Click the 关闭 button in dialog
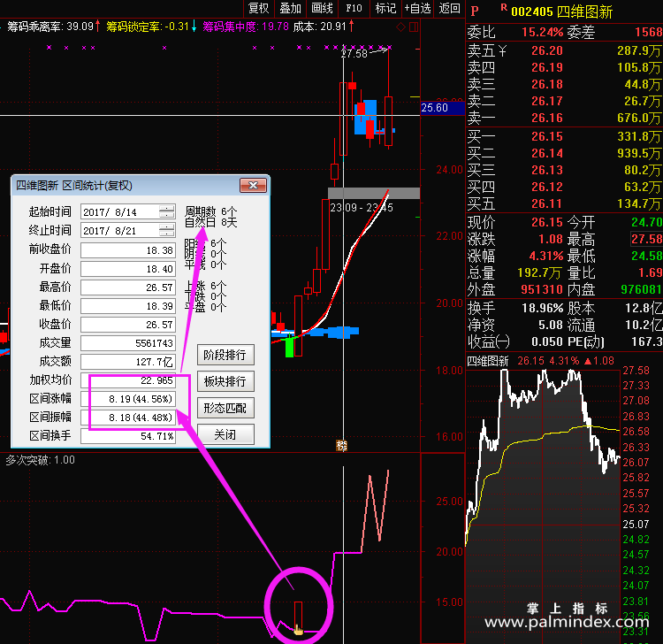The height and width of the screenshot is (644, 663). [x=225, y=434]
